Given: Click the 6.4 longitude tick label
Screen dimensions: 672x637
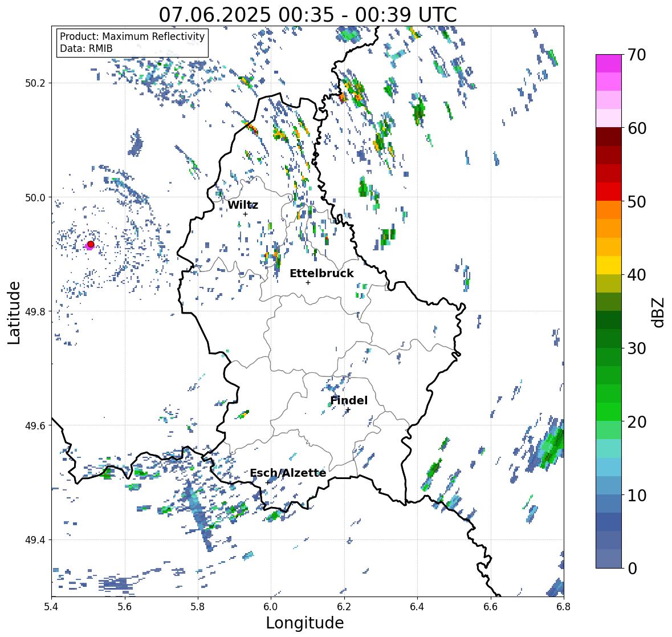Looking at the screenshot, I should [417, 607].
